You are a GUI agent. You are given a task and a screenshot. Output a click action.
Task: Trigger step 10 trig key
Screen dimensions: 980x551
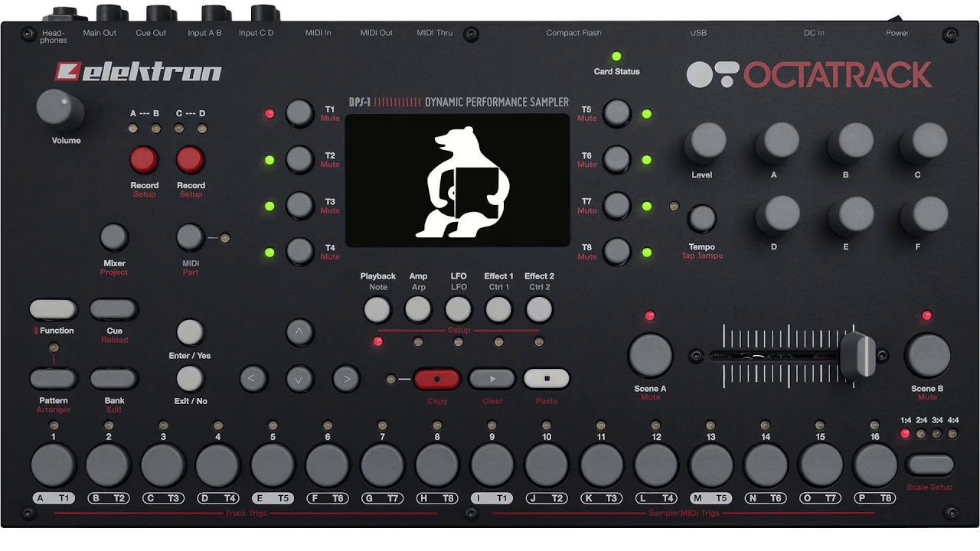[x=547, y=465]
